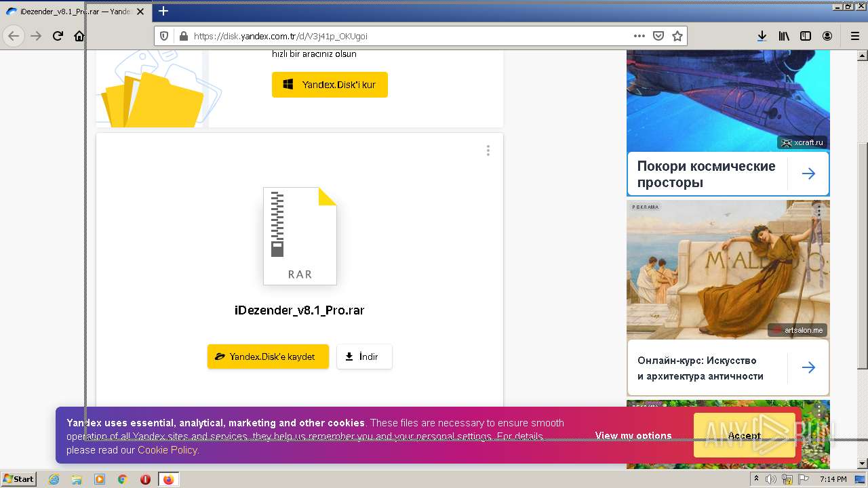The width and height of the screenshot is (868, 488).
Task: Open the Cookie Policy link
Action: tap(167, 450)
